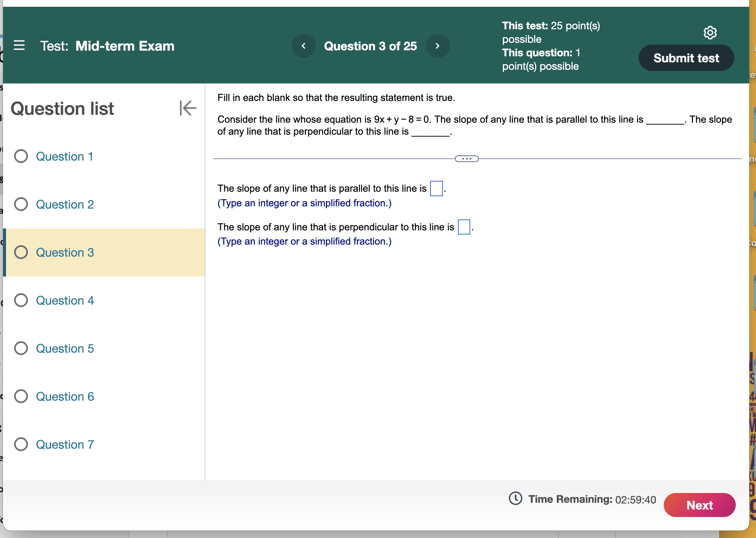Open Question 6 from the list

point(65,396)
